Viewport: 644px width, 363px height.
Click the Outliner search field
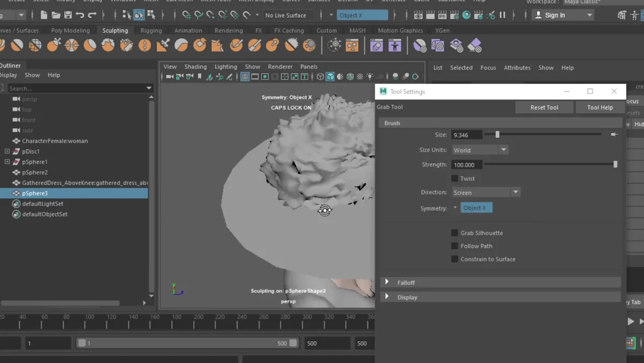[77, 88]
